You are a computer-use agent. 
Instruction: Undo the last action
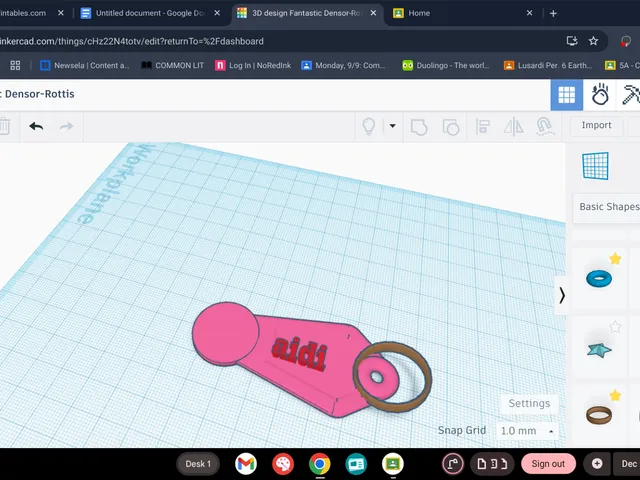coord(36,126)
